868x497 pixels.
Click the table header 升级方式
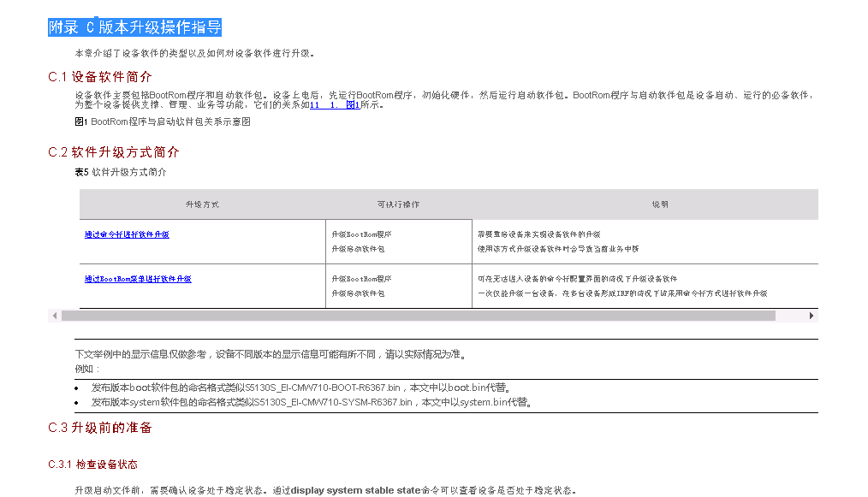click(203, 204)
